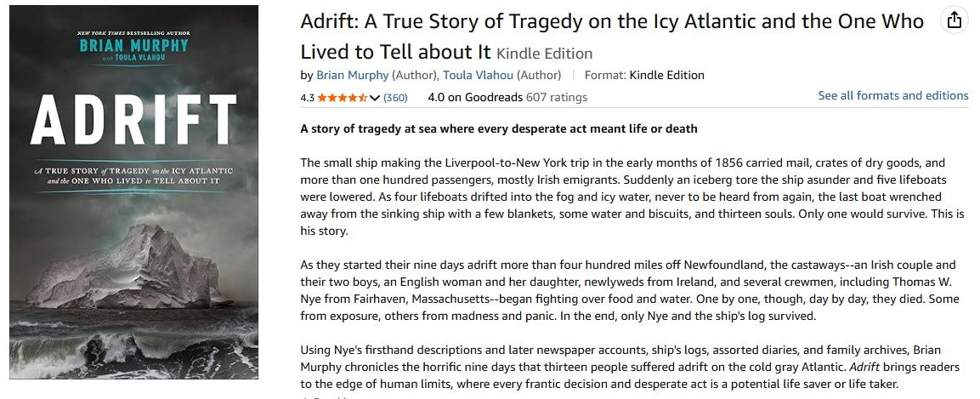Click the share icon beside the title
980x399 pixels.
pos(955,20)
